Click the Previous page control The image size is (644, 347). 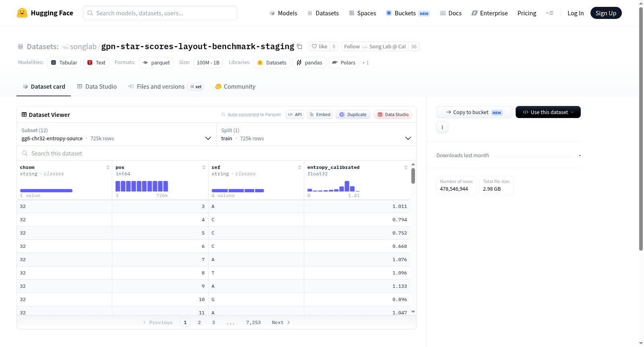click(158, 322)
